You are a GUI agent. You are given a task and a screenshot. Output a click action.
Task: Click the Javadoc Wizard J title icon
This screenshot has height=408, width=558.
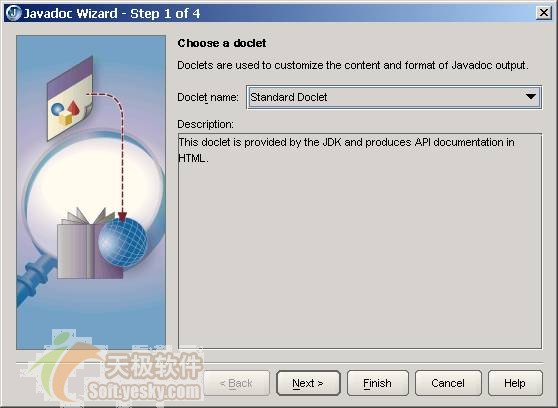coord(14,13)
